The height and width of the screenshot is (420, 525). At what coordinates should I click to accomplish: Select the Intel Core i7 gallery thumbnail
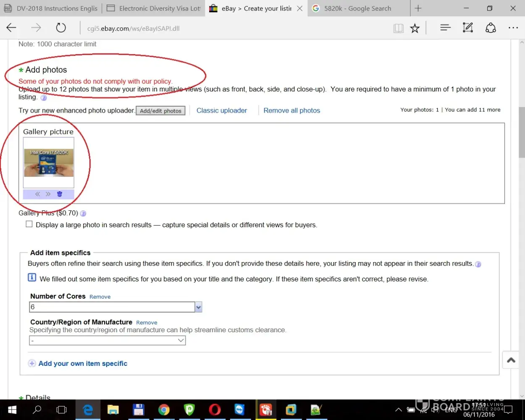(49, 163)
